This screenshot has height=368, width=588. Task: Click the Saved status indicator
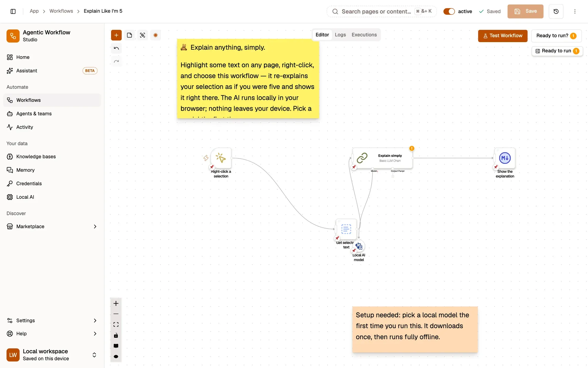(490, 11)
